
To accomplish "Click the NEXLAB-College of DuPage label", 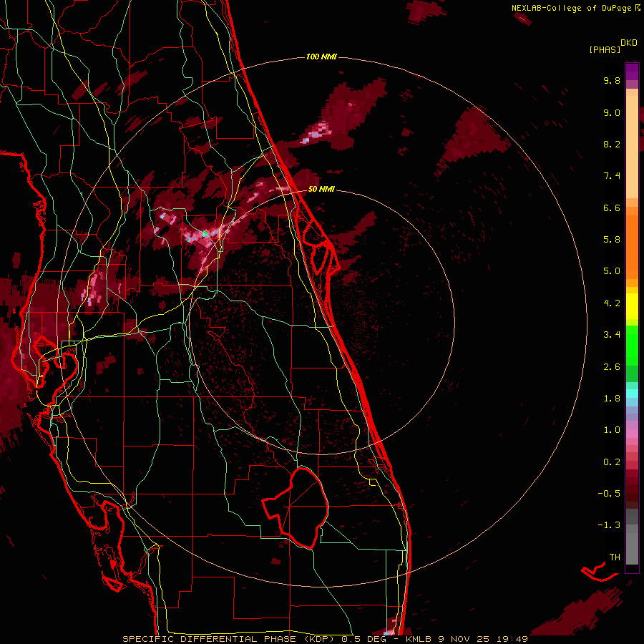I will point(575,8).
